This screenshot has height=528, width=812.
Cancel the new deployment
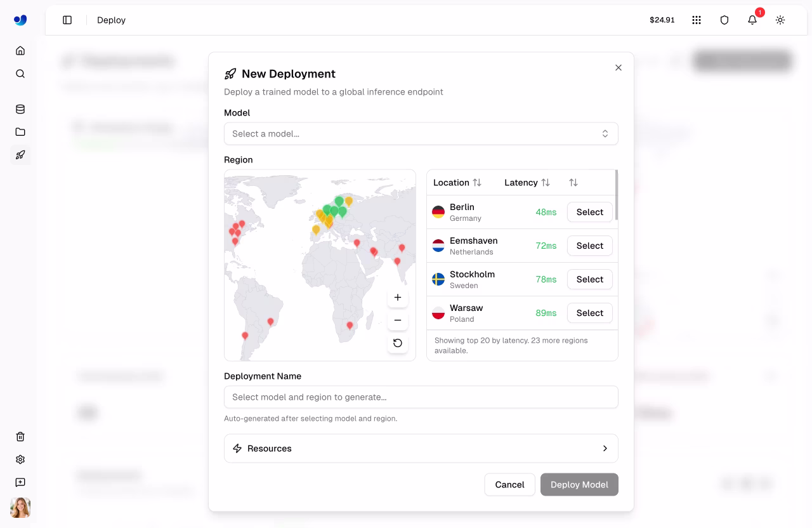coord(509,484)
